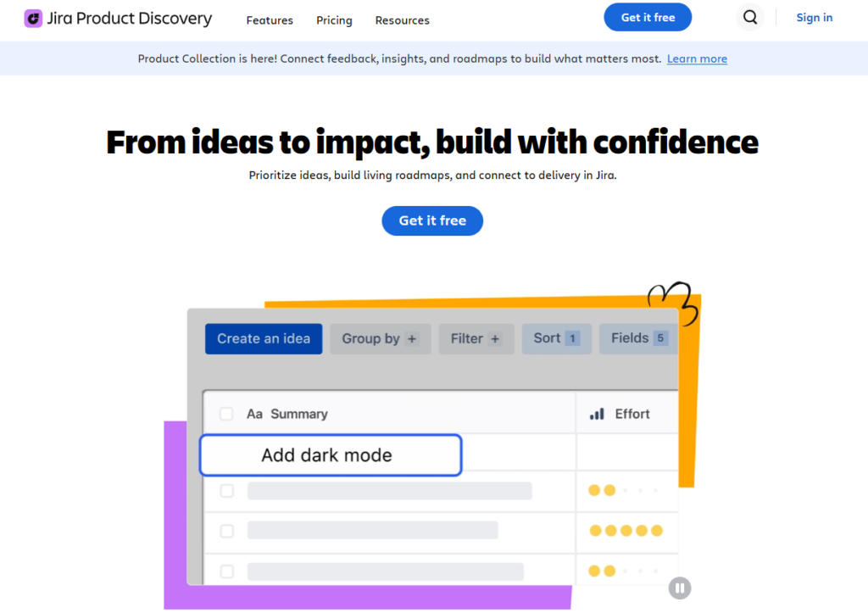Click the Product Collection announcement text

click(x=400, y=59)
